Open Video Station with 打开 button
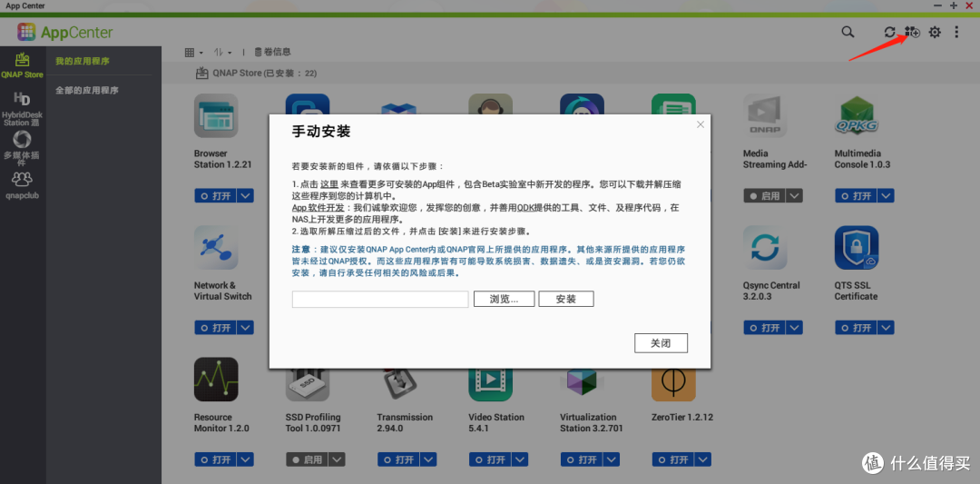This screenshot has width=980, height=484. (490, 459)
